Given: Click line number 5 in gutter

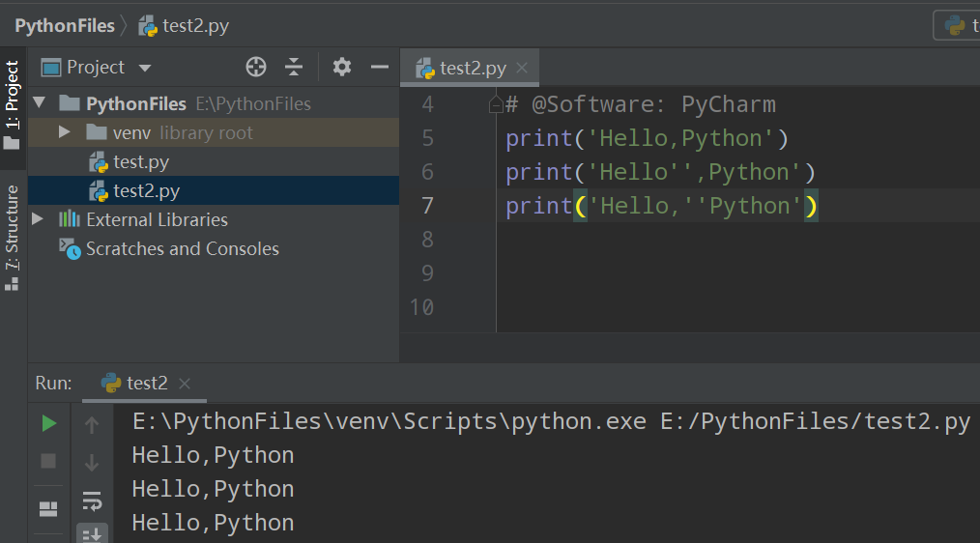Looking at the screenshot, I should point(427,138).
